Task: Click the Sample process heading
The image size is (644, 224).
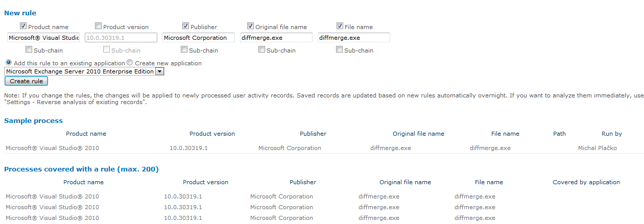Action: click(33, 120)
